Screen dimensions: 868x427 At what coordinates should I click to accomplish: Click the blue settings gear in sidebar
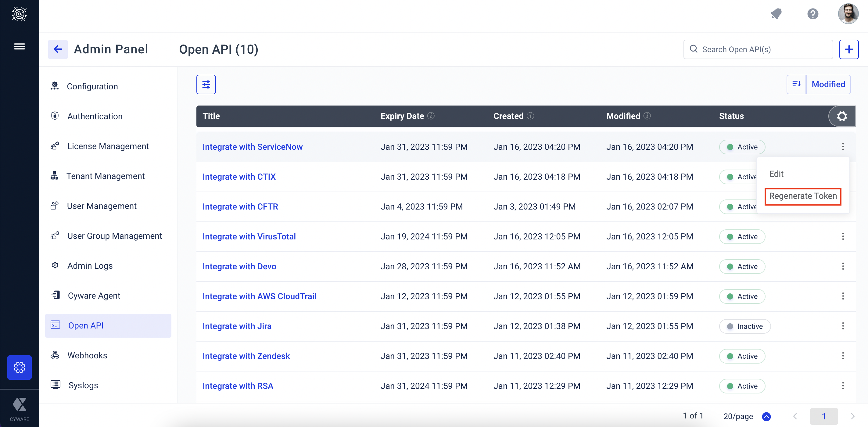coord(19,367)
